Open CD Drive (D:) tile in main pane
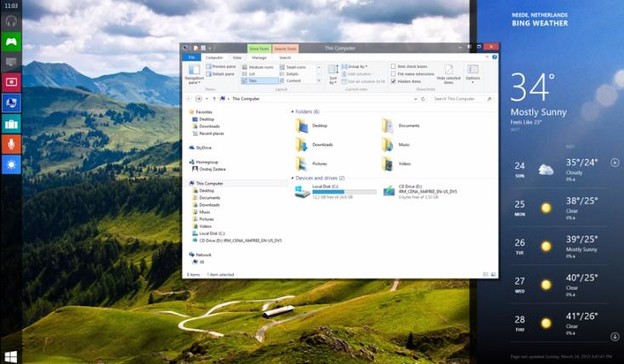This screenshot has height=364, width=624. click(x=420, y=191)
